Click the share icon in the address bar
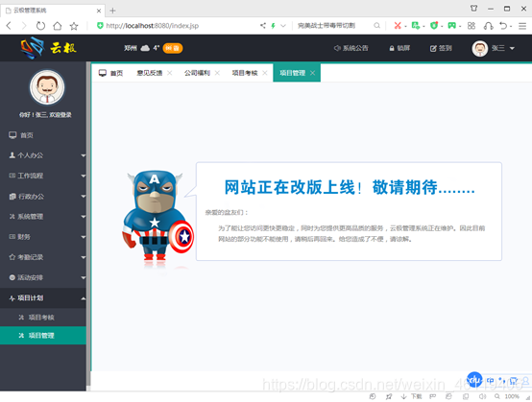The height and width of the screenshot is (402, 532). tap(263, 25)
